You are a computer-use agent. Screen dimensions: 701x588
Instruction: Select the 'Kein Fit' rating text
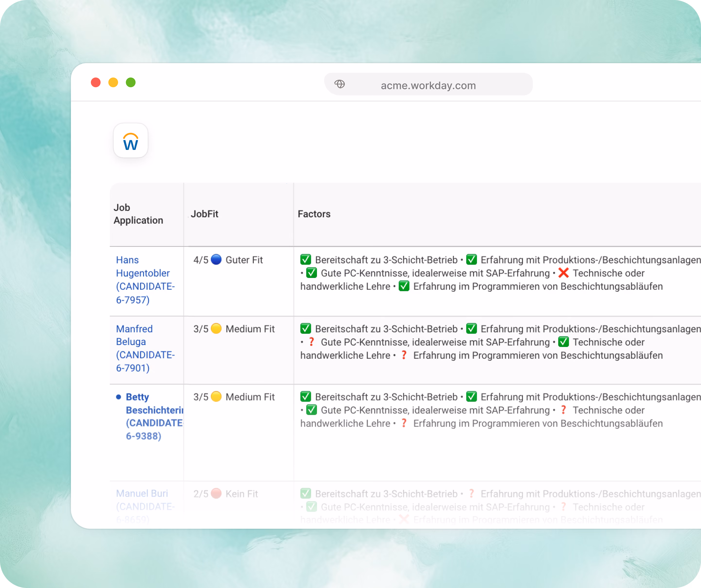tap(242, 494)
